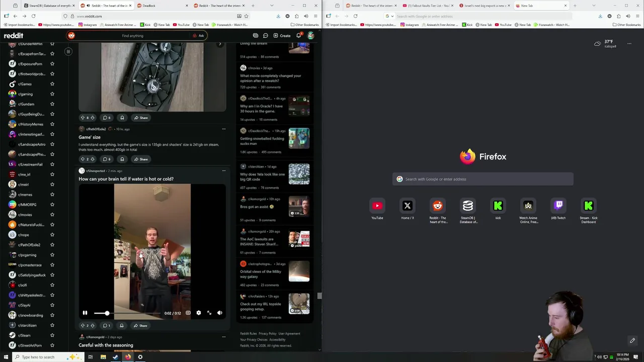
Task: Toggle captions on the video player
Action: click(x=188, y=313)
